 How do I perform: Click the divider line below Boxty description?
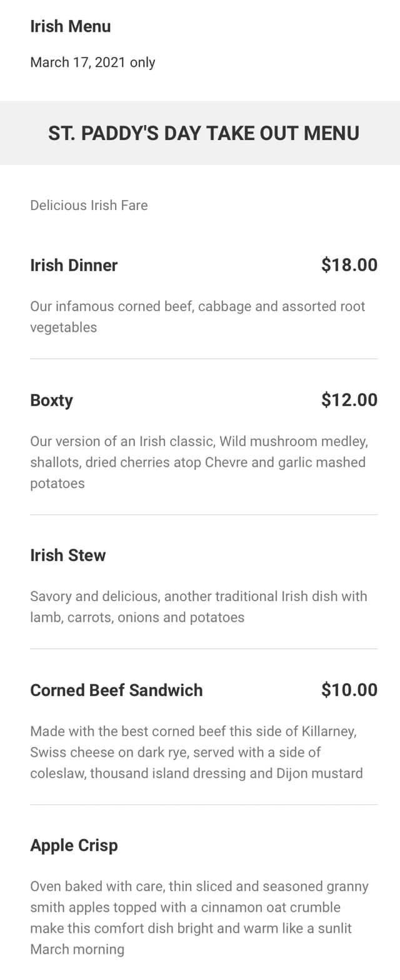tap(204, 515)
